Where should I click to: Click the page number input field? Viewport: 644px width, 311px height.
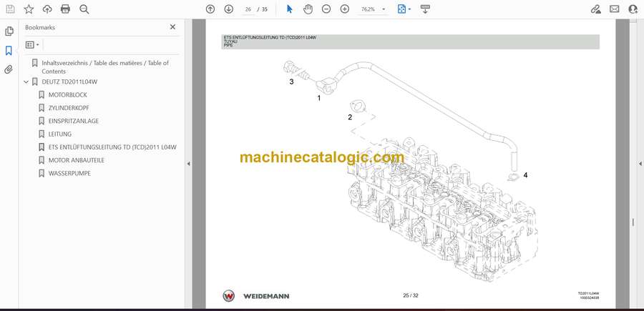click(x=249, y=9)
